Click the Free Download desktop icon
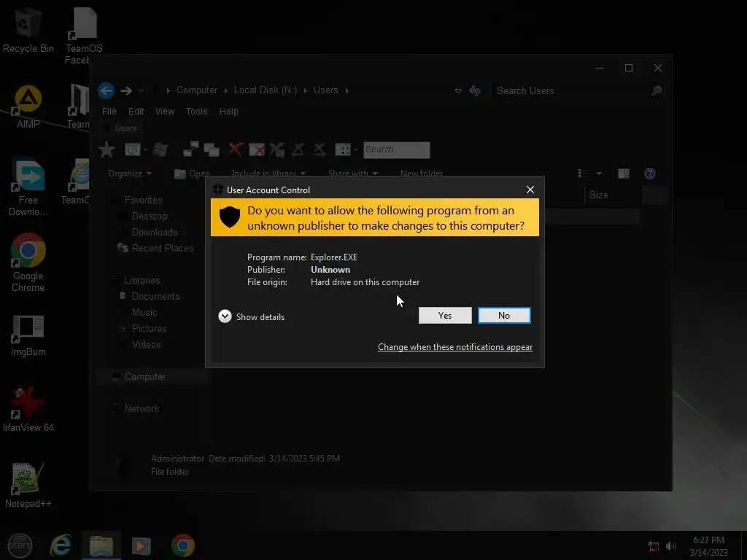The image size is (747, 560). point(28,187)
